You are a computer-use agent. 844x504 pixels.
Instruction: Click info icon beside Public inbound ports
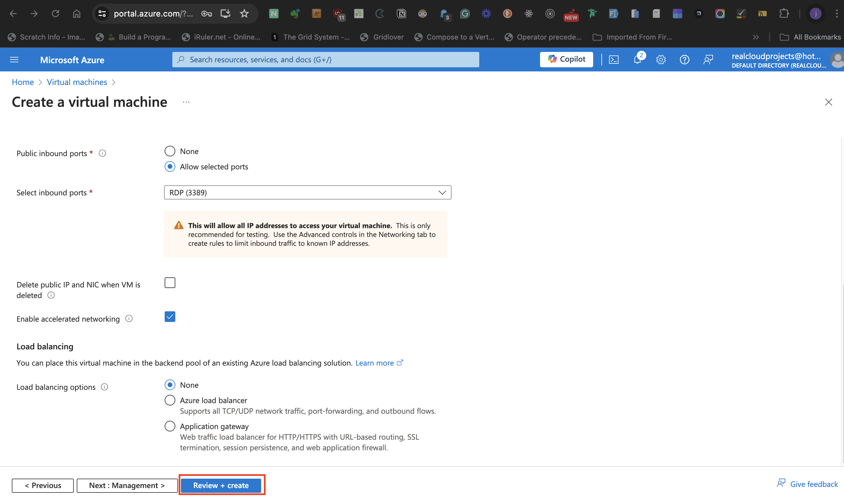point(102,153)
